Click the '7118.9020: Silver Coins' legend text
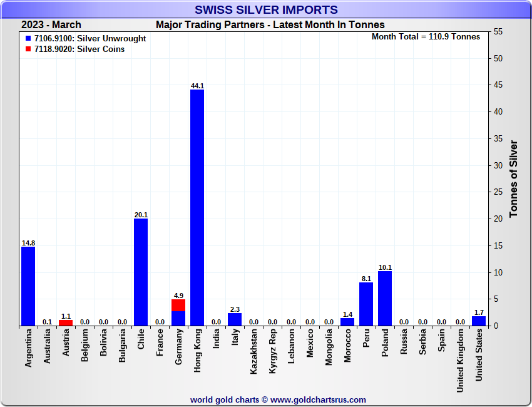532x407 pixels. tap(79, 49)
